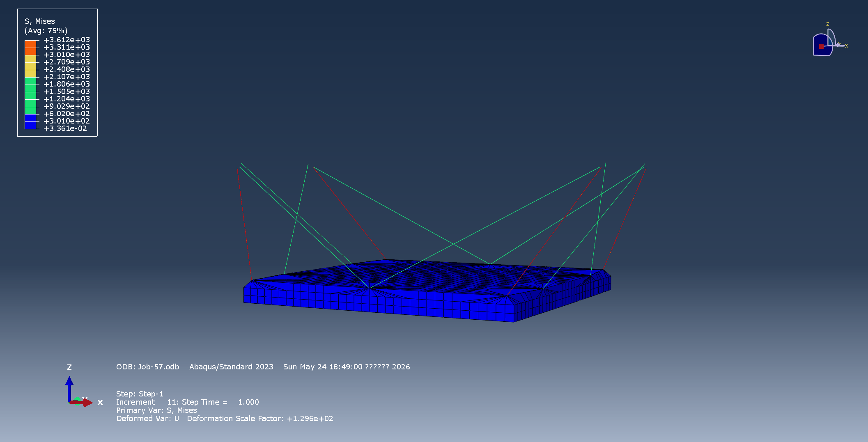Click the 3D view compass widget
This screenshot has height=442, width=868.
coord(829,41)
